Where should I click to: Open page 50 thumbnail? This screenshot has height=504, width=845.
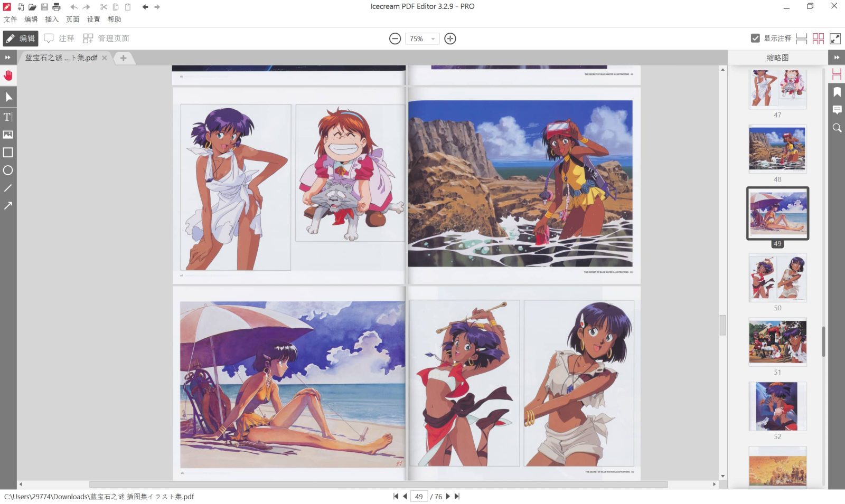(x=777, y=278)
